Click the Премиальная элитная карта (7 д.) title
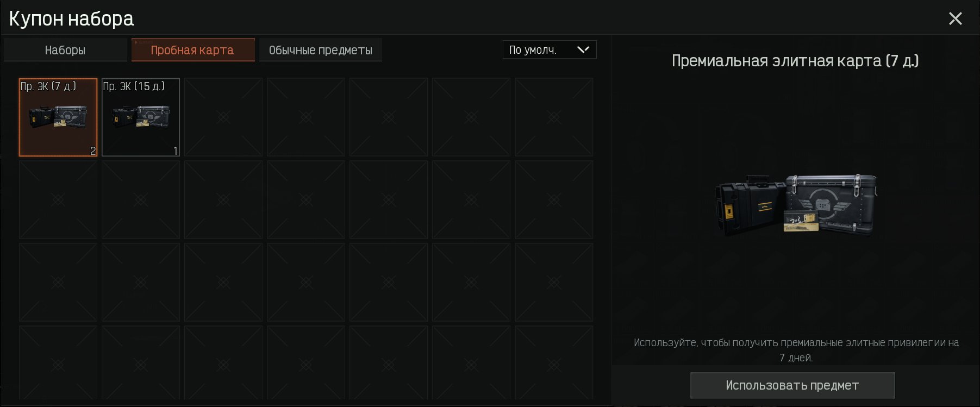Screen dimensions: 980x407 tap(795, 60)
